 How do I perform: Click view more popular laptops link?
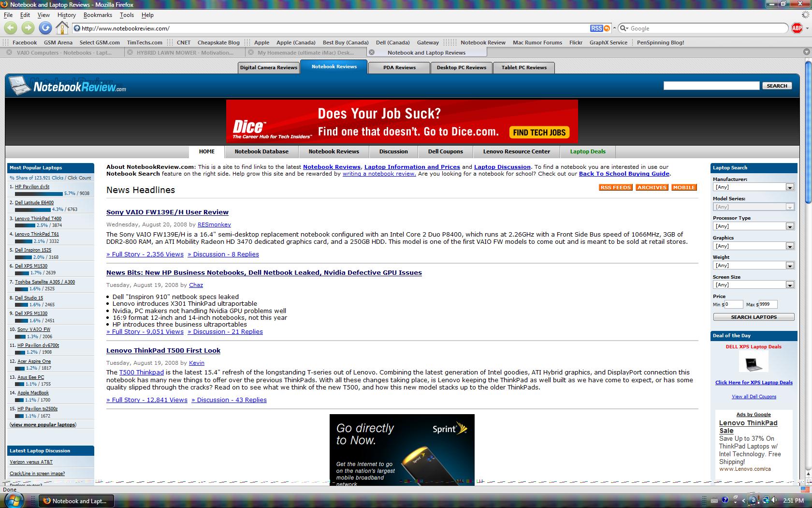tap(43, 424)
